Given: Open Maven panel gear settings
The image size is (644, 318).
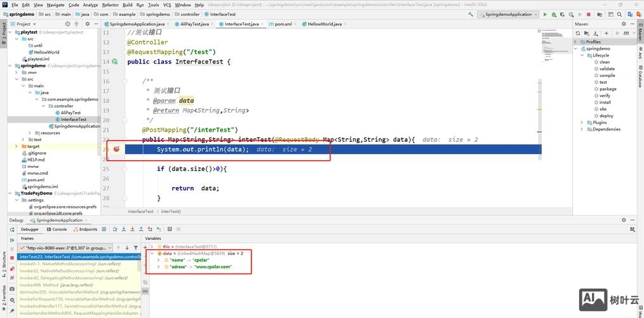Looking at the screenshot, I should [x=624, y=24].
